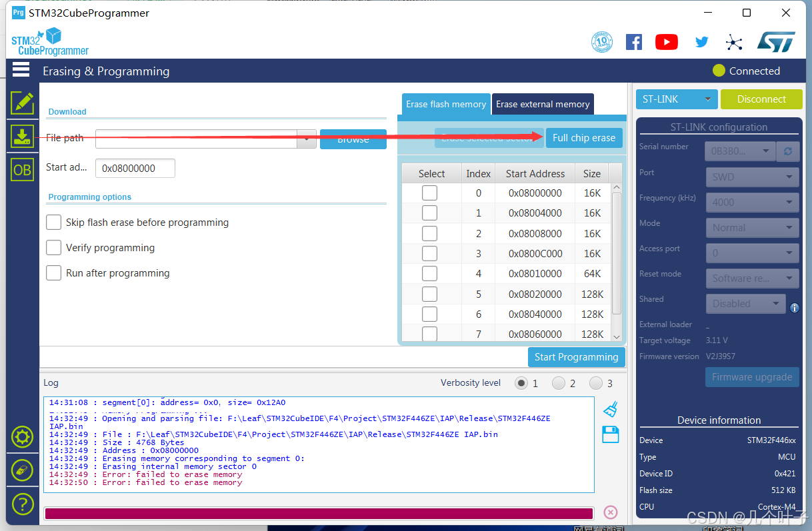Click the Select column header
Screen dimensions: 812x531
[x=432, y=174]
